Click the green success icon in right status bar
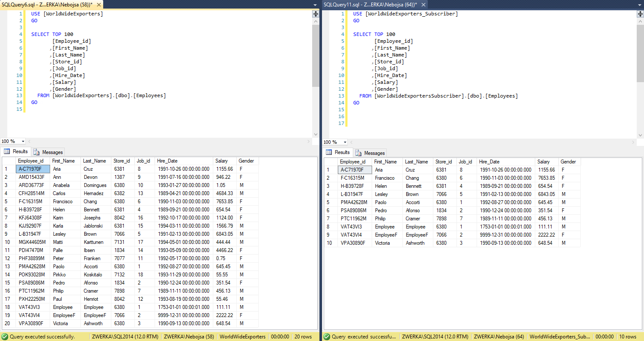Screen dimensions: 644x341 [x=327, y=337]
